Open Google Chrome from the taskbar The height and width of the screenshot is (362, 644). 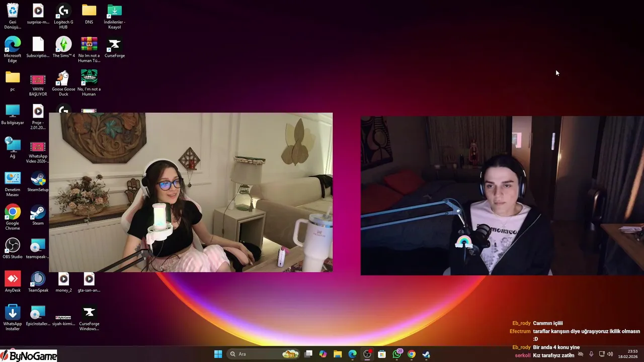point(412,354)
